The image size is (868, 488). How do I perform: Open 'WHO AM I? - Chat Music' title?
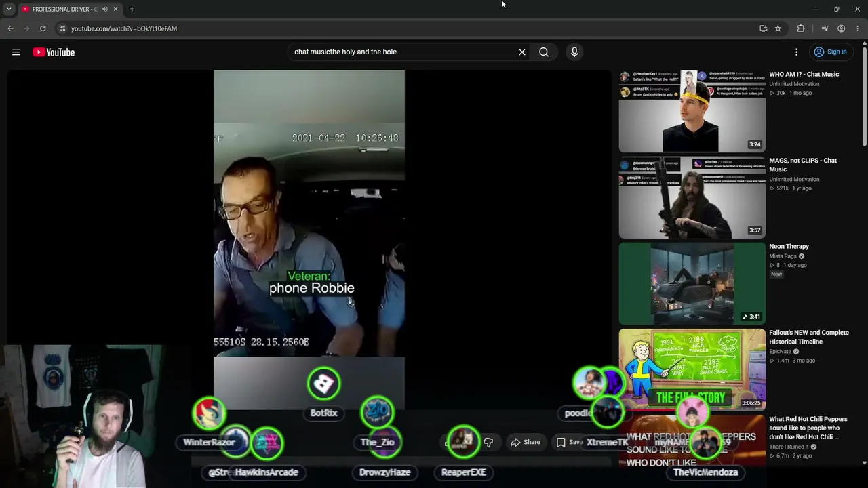pyautogui.click(x=804, y=75)
